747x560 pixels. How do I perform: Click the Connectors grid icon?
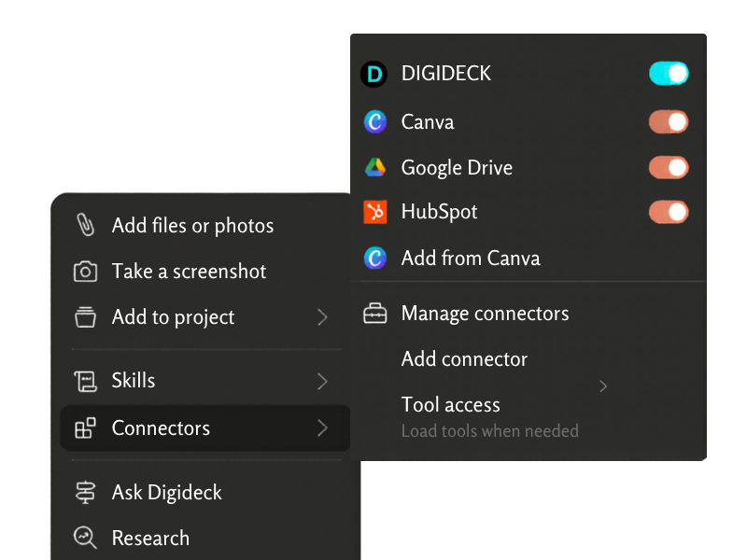pyautogui.click(x=85, y=427)
